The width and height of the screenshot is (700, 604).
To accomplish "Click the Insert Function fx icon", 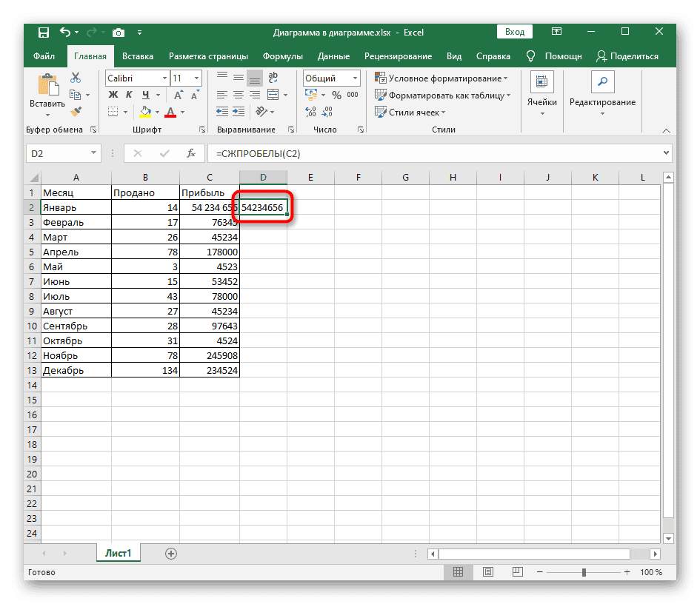I will [190, 153].
